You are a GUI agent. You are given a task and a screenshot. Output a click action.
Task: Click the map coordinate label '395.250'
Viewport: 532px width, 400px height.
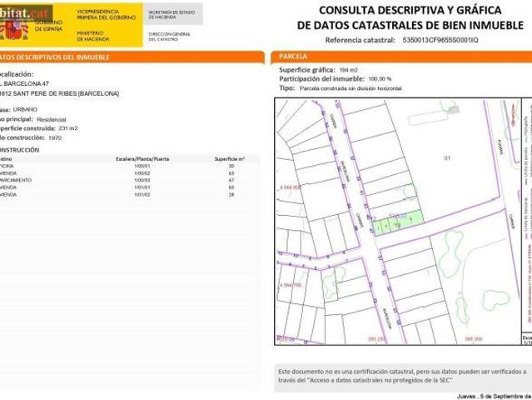pos(377,339)
